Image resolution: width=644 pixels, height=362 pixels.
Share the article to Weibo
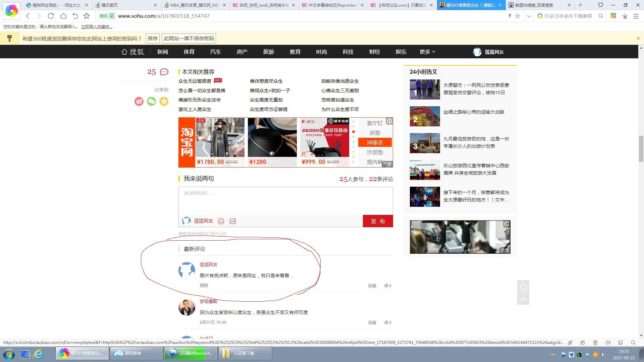[139, 102]
